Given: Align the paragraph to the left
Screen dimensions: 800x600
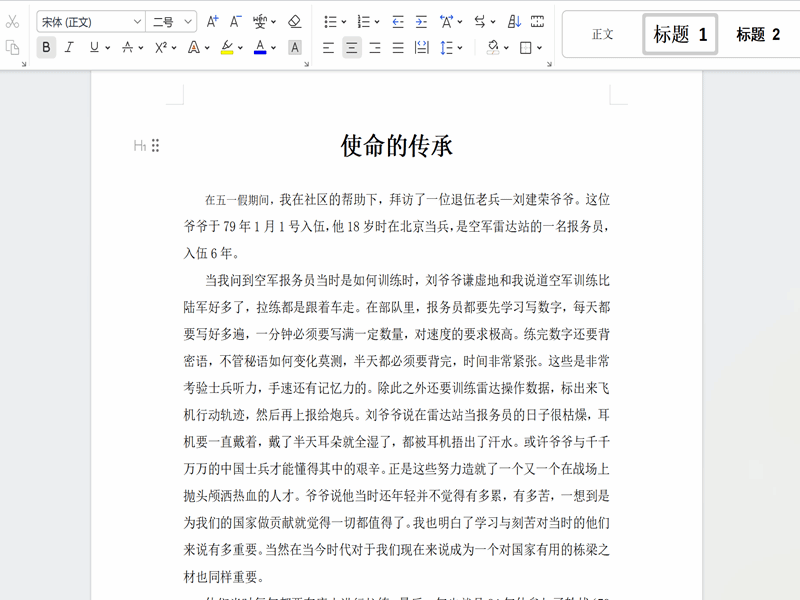Looking at the screenshot, I should (329, 47).
